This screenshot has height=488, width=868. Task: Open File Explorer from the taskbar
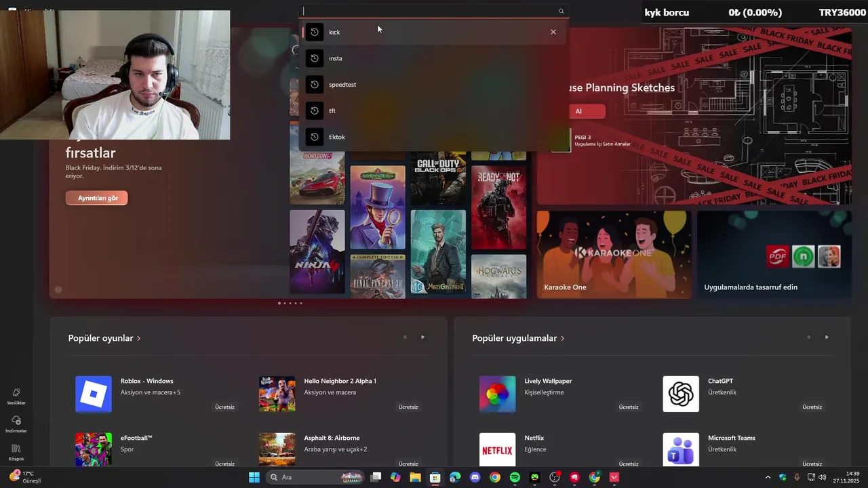[x=415, y=477]
